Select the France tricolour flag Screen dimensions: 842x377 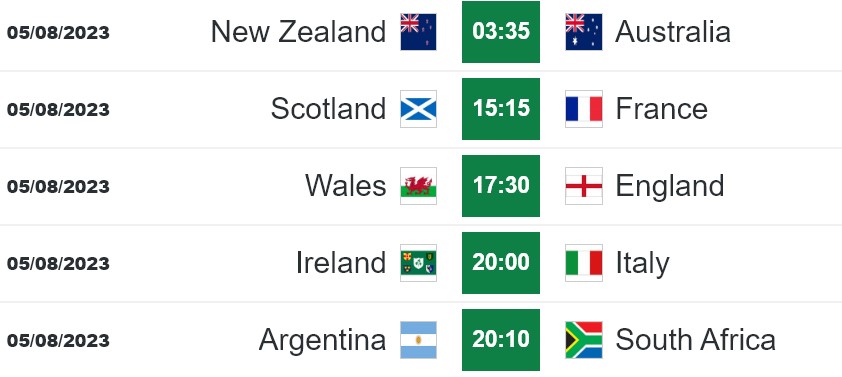point(584,109)
